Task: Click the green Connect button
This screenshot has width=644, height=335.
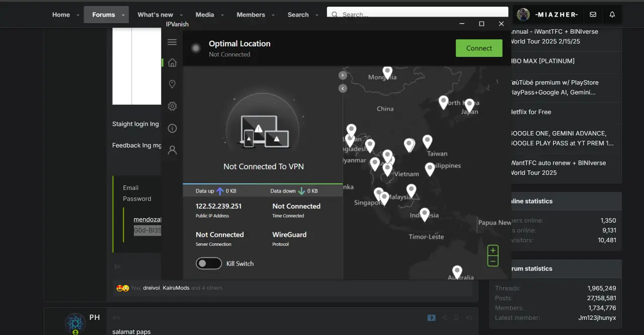Action: coord(479,48)
